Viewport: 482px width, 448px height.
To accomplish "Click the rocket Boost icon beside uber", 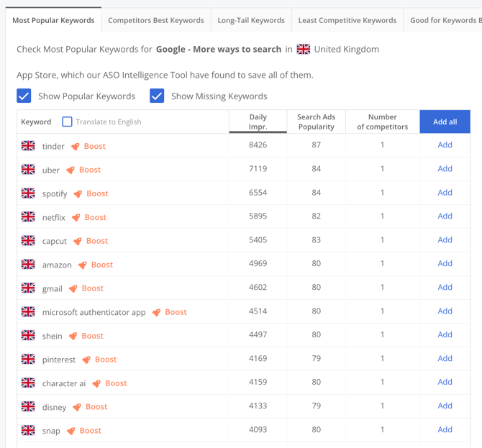I will 71,170.
